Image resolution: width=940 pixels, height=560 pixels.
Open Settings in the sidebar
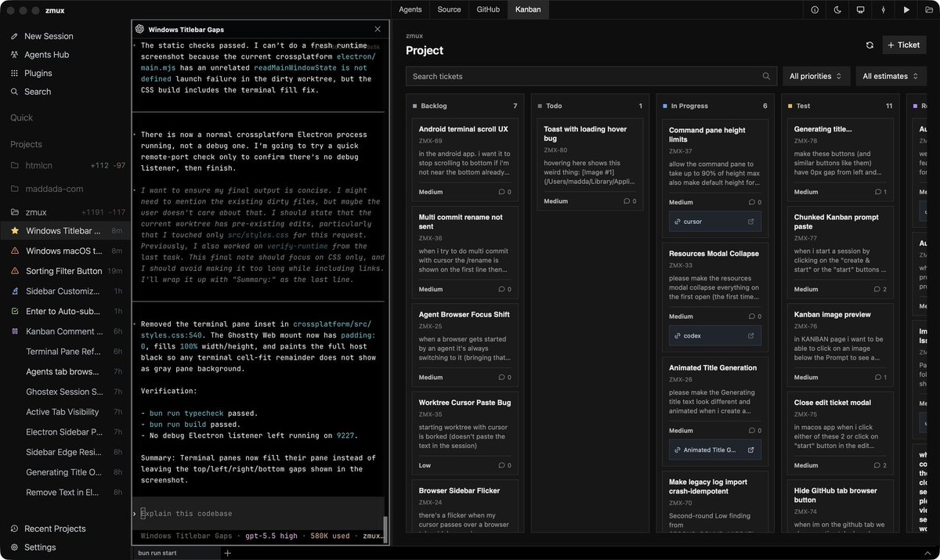[40, 547]
